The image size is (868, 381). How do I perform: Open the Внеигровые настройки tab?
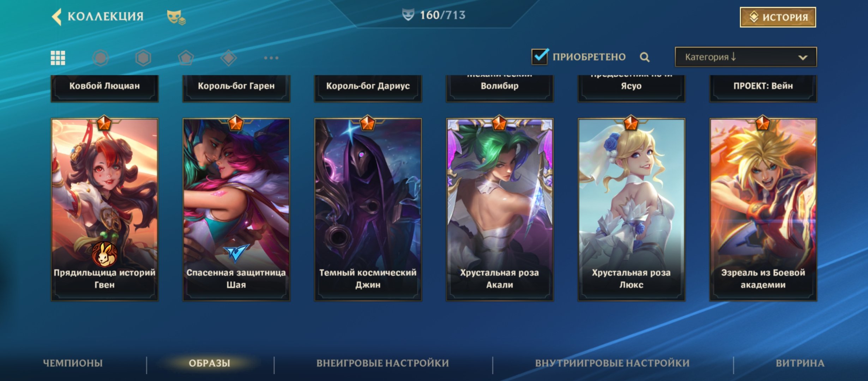[382, 363]
